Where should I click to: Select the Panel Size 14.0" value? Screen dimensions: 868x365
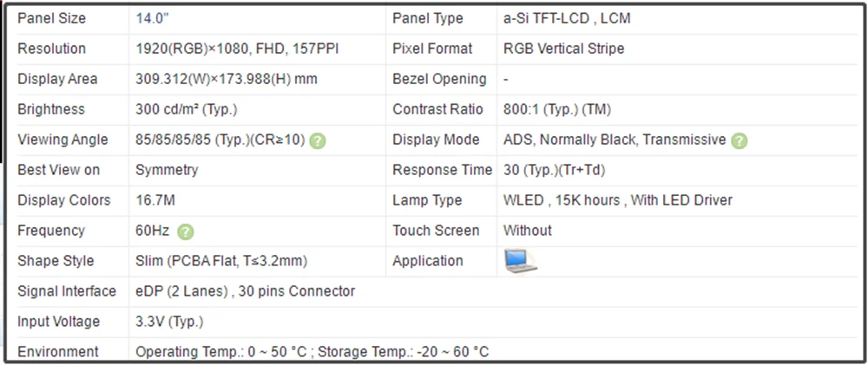click(x=152, y=18)
